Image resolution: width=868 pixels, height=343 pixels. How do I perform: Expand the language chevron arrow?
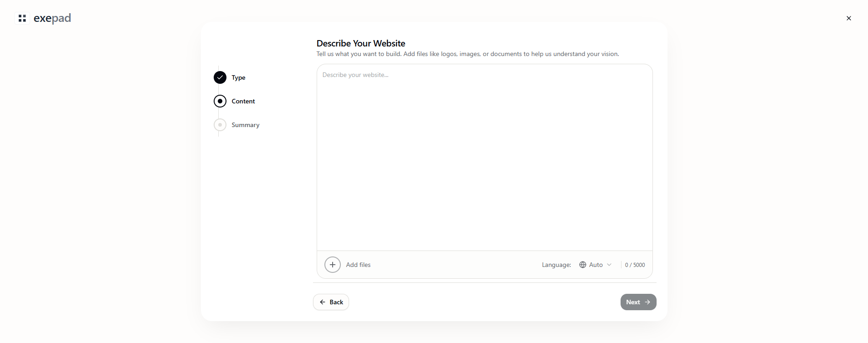pyautogui.click(x=609, y=265)
